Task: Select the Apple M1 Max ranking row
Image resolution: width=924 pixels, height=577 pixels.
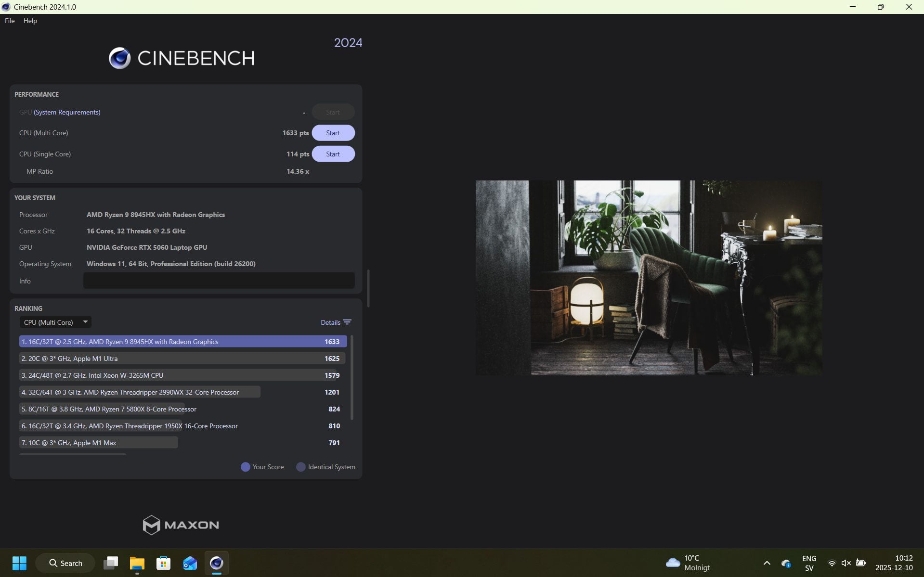Action: [x=183, y=443]
